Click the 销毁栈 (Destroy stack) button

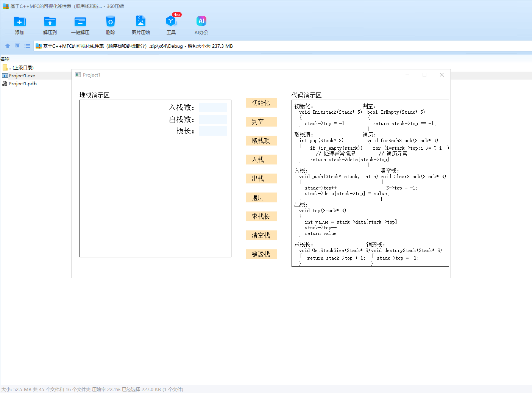click(x=261, y=254)
